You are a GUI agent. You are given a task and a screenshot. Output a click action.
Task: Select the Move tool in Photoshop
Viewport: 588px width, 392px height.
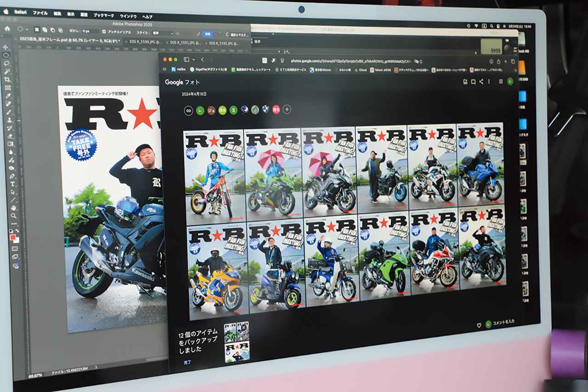coord(6,46)
